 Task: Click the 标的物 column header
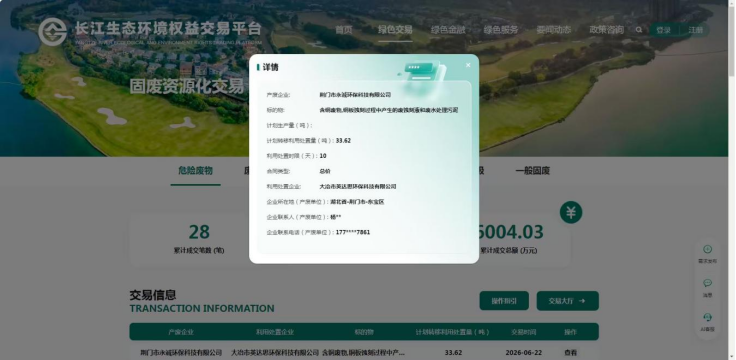point(364,332)
